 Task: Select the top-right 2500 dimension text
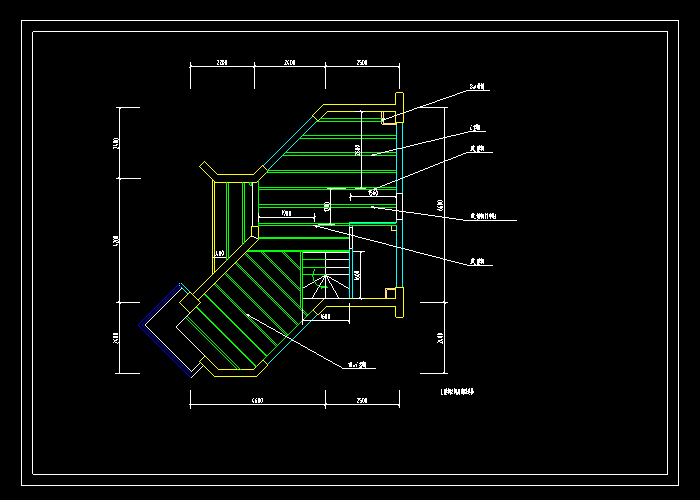(362, 63)
